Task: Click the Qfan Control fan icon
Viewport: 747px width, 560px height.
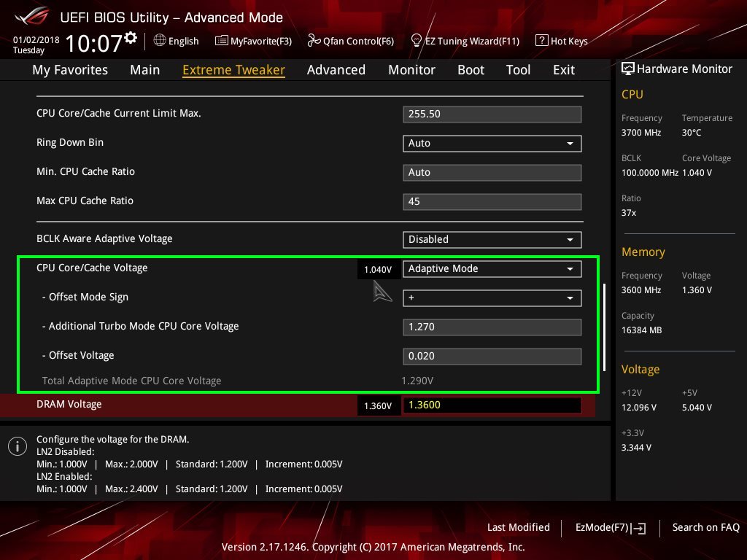Action: (x=314, y=41)
